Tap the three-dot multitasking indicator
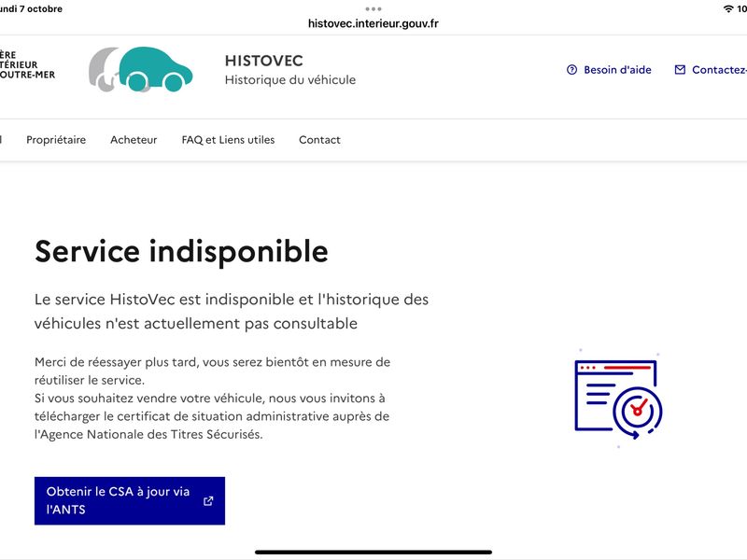Viewport: 747px width, 560px height. tap(373, 8)
